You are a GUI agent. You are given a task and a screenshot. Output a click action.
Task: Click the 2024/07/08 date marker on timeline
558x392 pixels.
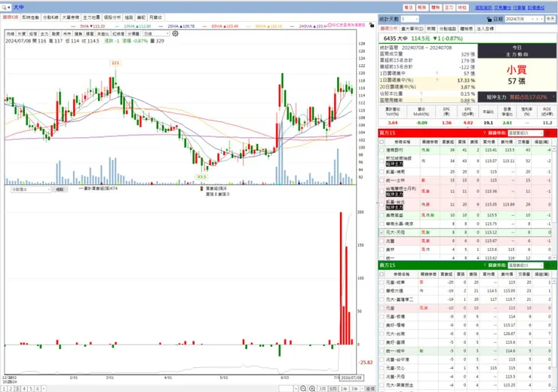[x=351, y=378]
